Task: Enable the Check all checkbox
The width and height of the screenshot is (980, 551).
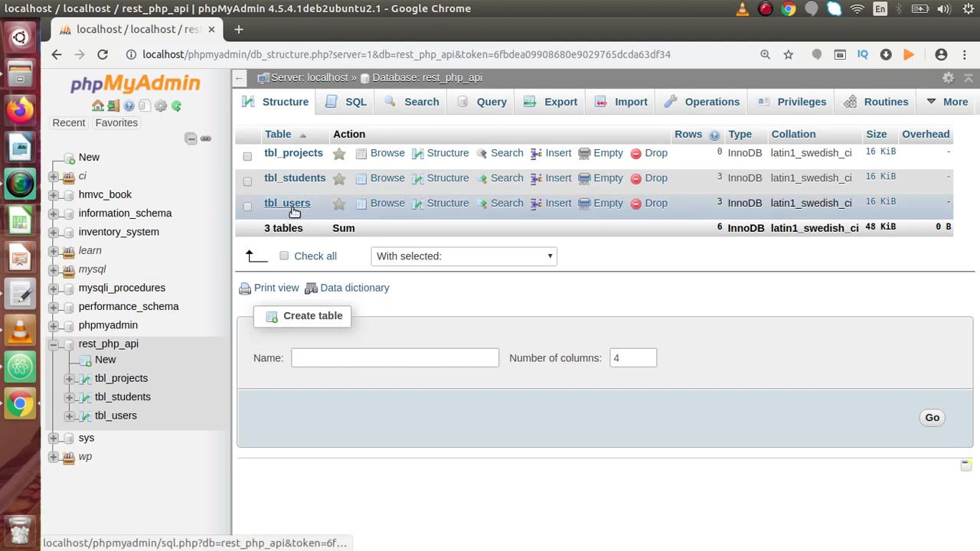Action: pos(284,256)
